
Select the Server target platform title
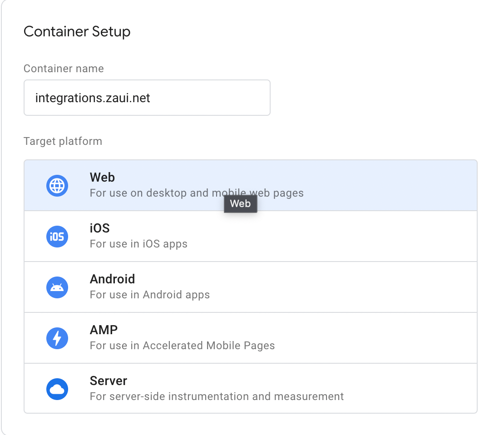pos(109,381)
